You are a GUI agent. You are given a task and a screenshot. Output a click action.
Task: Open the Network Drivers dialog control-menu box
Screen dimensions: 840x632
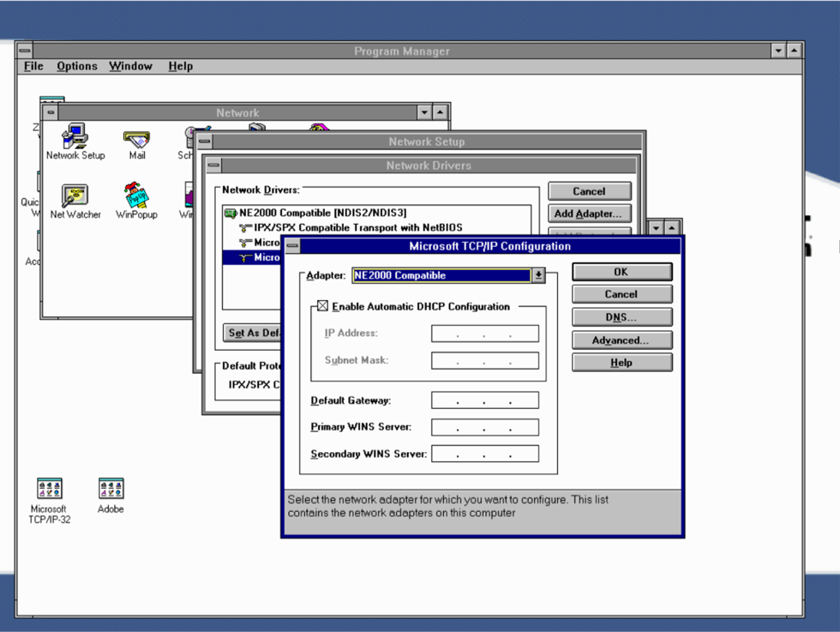(x=213, y=166)
